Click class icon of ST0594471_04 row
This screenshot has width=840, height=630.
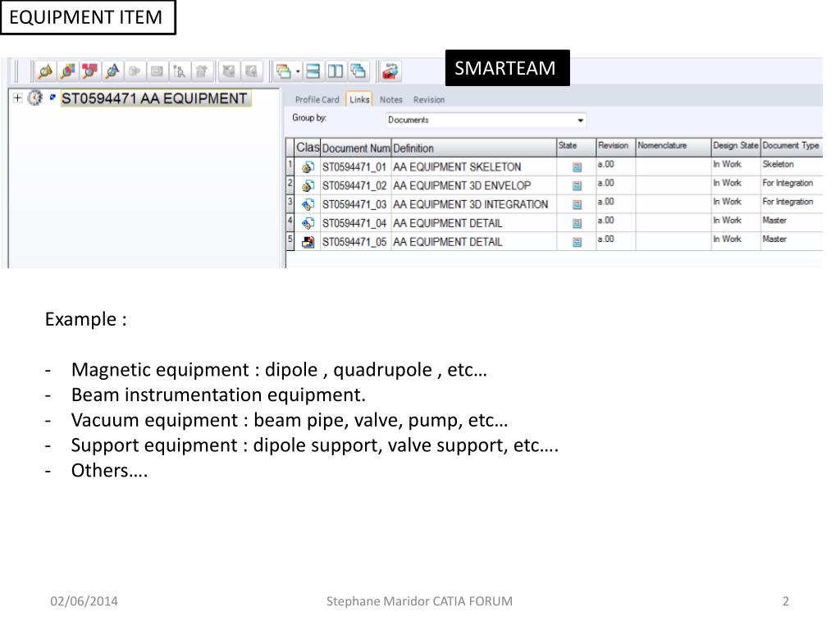(308, 223)
